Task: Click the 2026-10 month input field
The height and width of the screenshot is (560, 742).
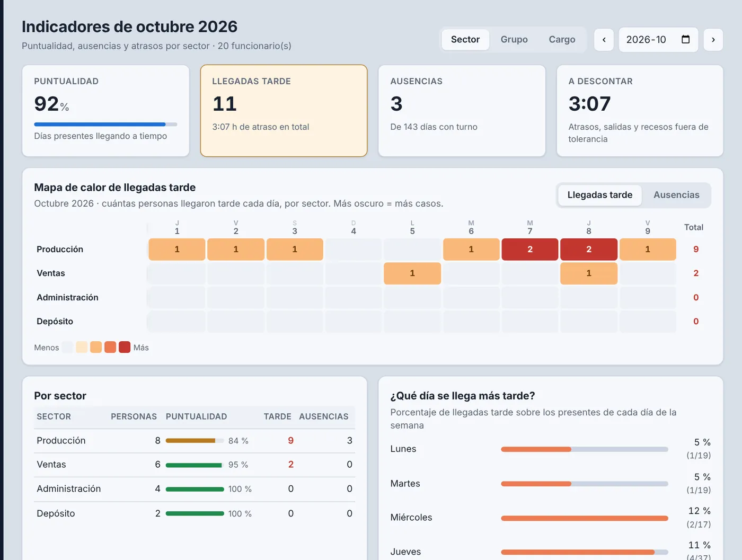Action: 658,40
